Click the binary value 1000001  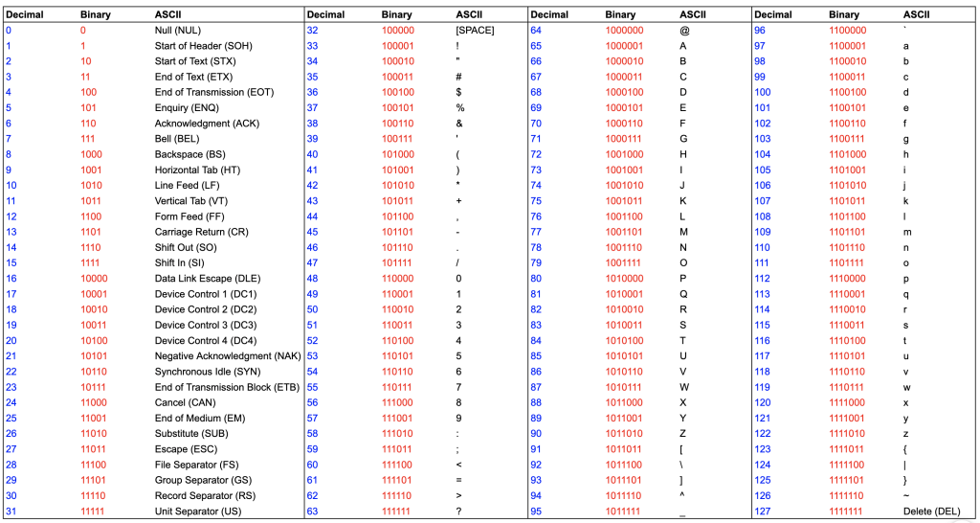(624, 46)
